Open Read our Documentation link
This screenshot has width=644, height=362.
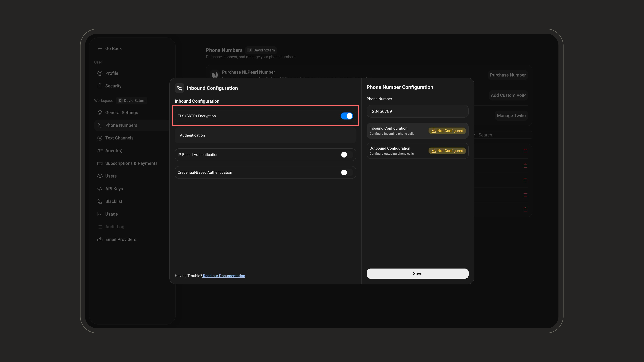(x=224, y=276)
